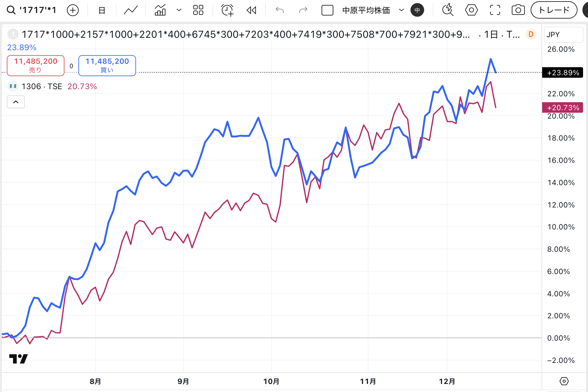Toggle the layout square checkbox icon
The height and width of the screenshot is (392, 588).
tap(327, 10)
